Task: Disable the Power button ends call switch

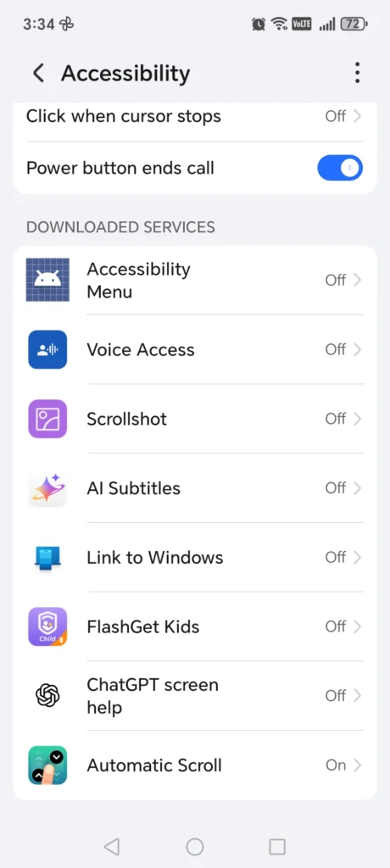Action: coord(340,168)
